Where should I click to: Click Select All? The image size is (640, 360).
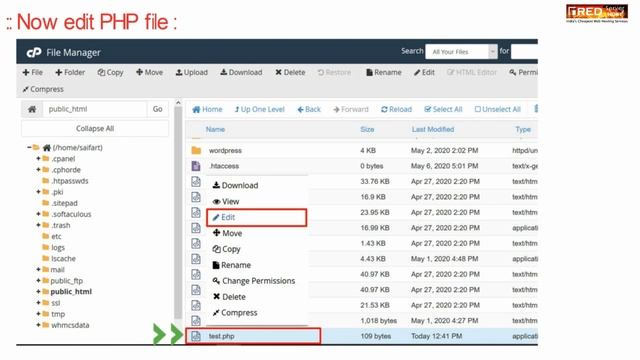[x=443, y=109]
